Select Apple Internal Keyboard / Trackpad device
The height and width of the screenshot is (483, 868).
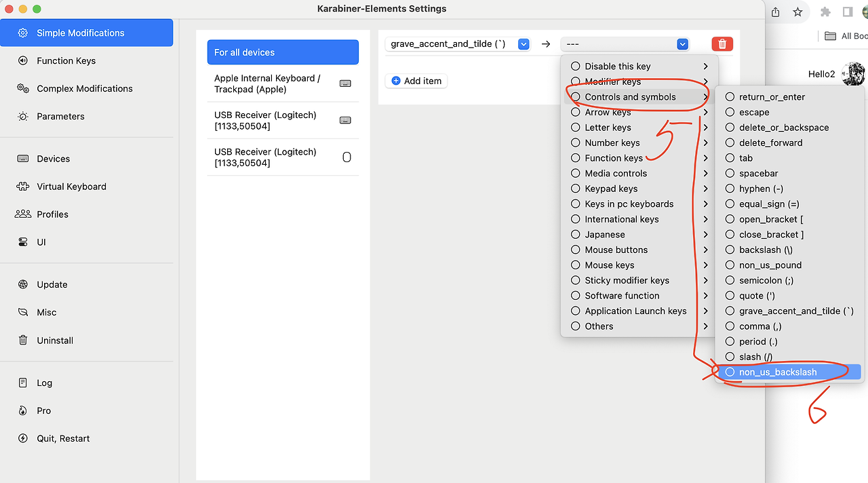(x=283, y=83)
